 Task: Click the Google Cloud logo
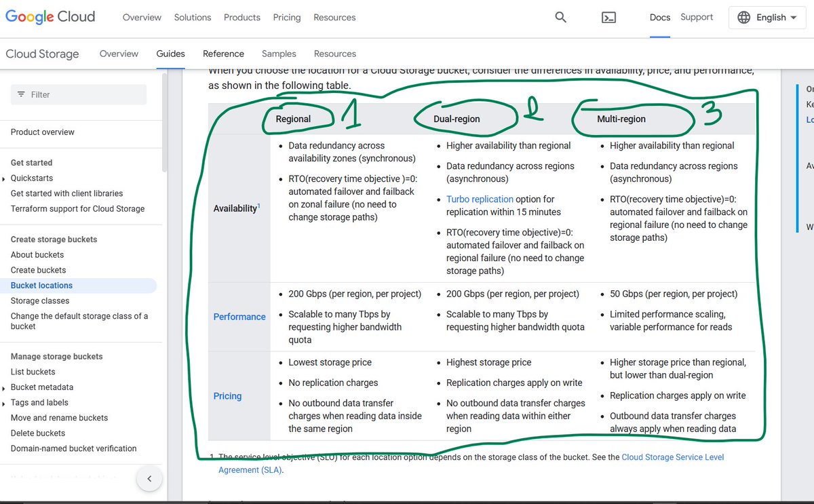50,17
